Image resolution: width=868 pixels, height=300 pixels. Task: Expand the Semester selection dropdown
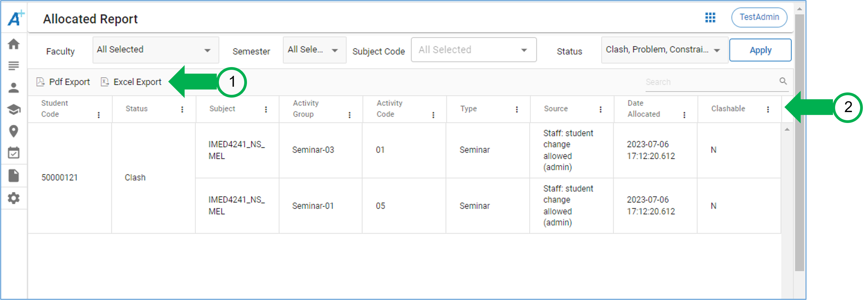pos(314,50)
